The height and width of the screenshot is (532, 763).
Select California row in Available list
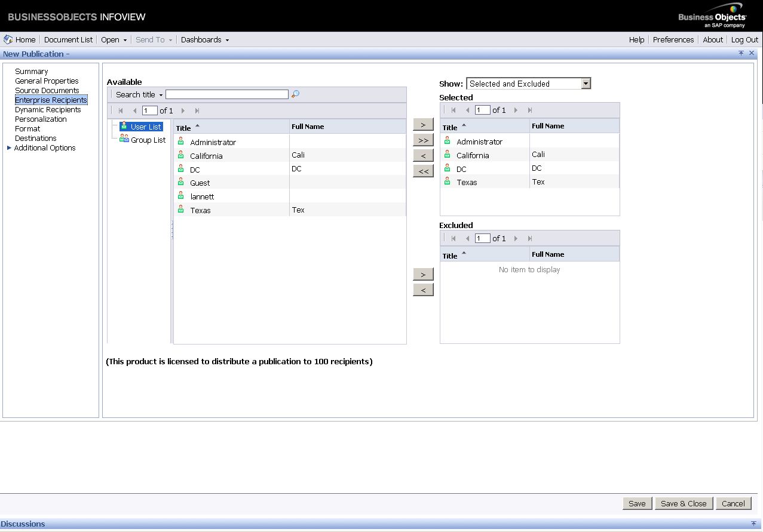290,155
